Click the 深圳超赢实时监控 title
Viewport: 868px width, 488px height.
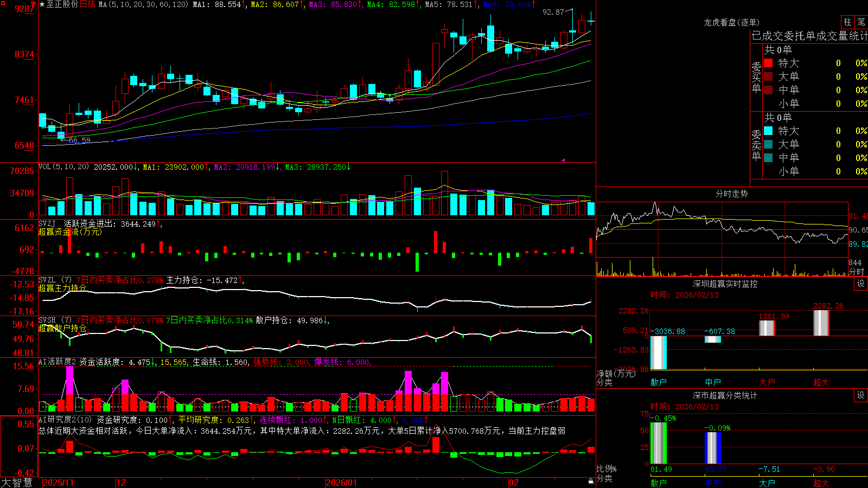point(725,284)
